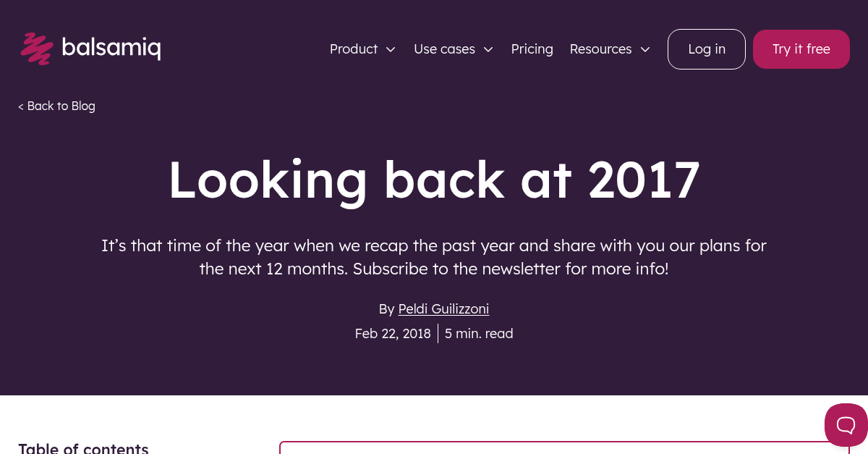
Task: Open the Product menu label
Action: point(354,49)
